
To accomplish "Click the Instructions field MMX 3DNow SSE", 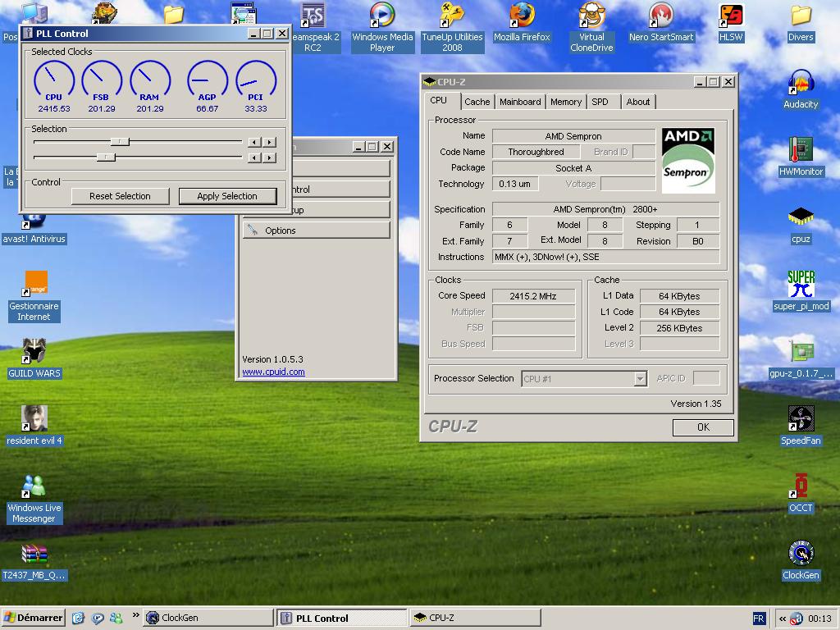I will point(605,257).
